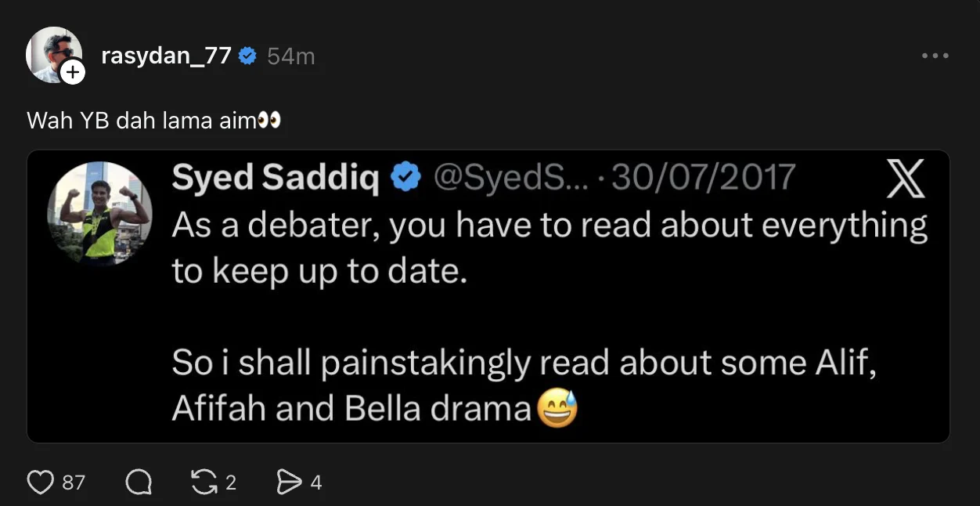This screenshot has width=980, height=506.
Task: Click the repost count of 2
Action: point(231,483)
